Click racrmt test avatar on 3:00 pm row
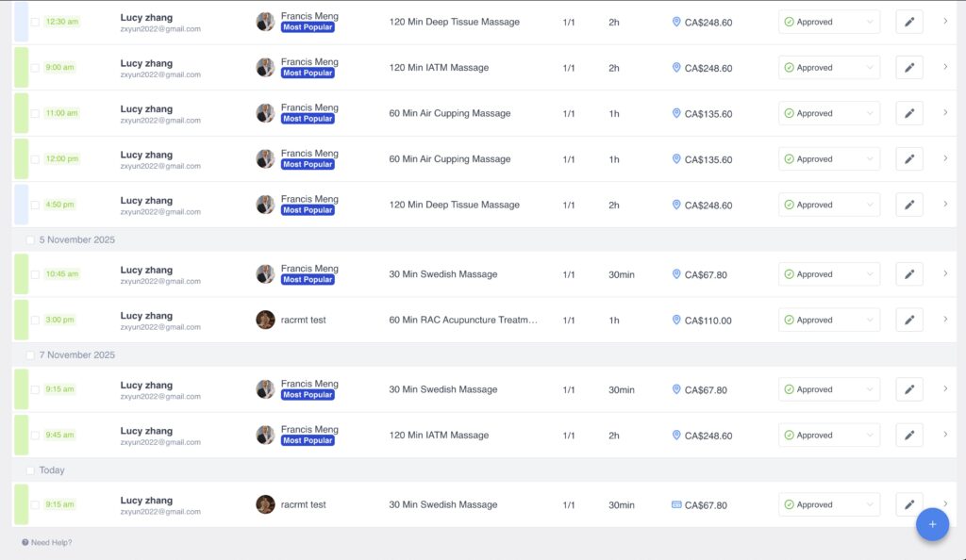Viewport: 966px width, 560px height. click(265, 321)
